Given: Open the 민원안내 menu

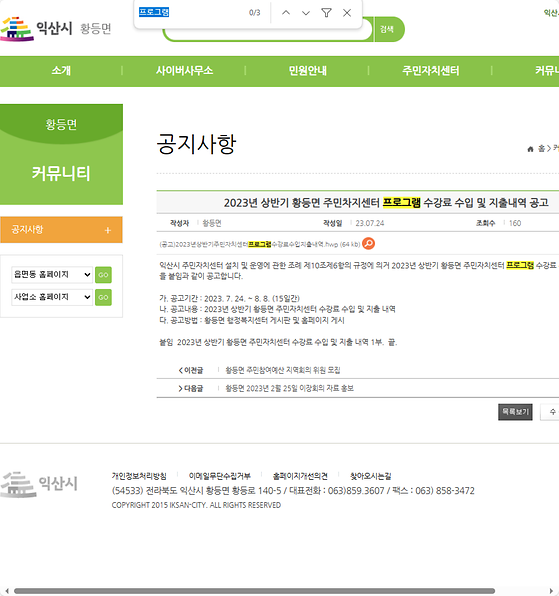Looking at the screenshot, I should [307, 71].
